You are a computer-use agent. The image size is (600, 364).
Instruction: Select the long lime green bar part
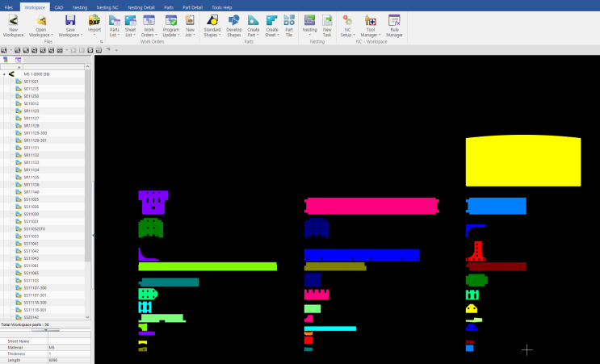click(208, 266)
